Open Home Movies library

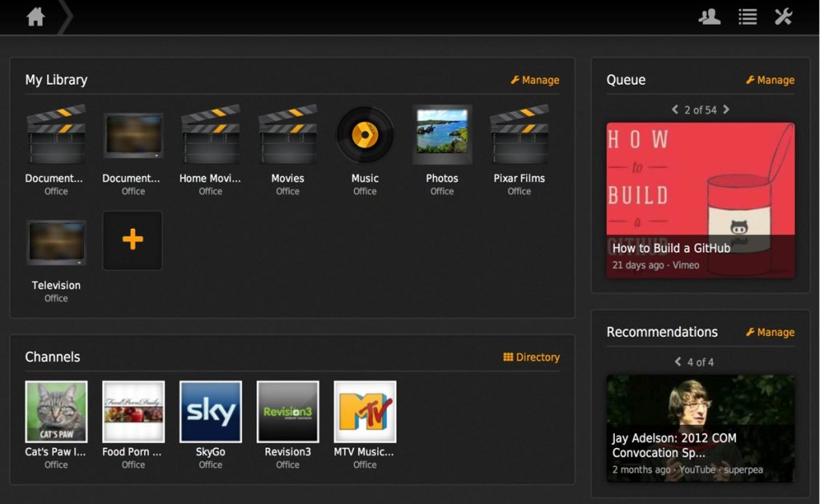(x=211, y=135)
